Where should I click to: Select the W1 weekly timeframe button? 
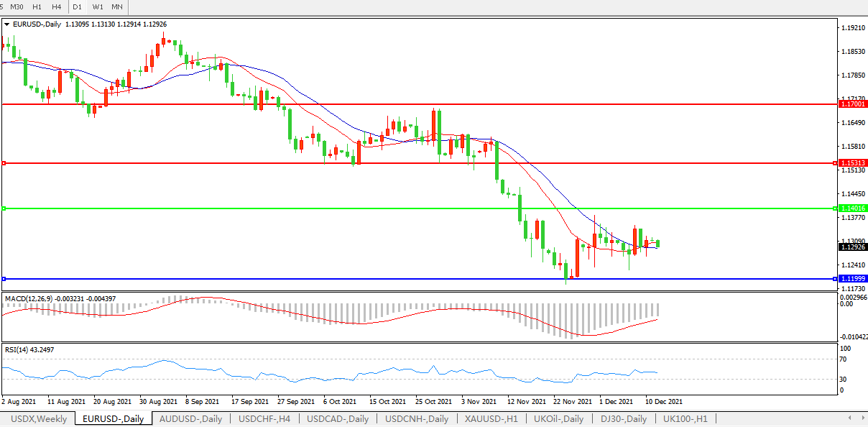tap(98, 6)
